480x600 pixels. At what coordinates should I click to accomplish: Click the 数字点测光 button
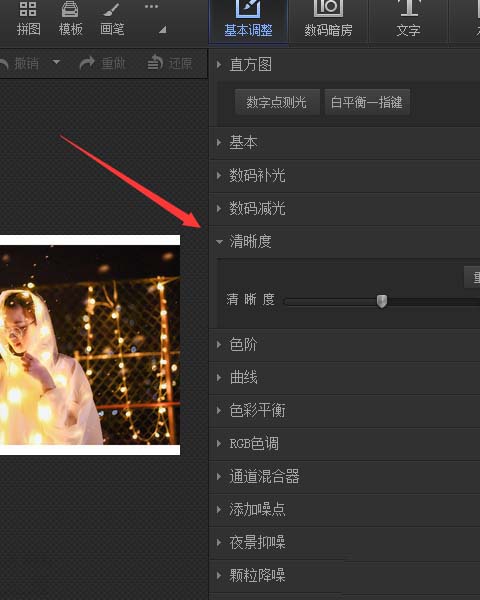click(x=277, y=102)
